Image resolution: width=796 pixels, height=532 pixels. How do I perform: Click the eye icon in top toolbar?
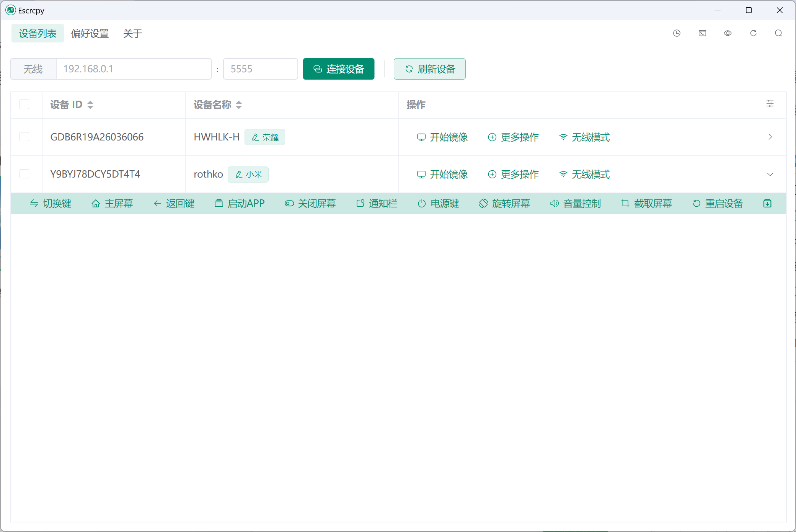(727, 33)
